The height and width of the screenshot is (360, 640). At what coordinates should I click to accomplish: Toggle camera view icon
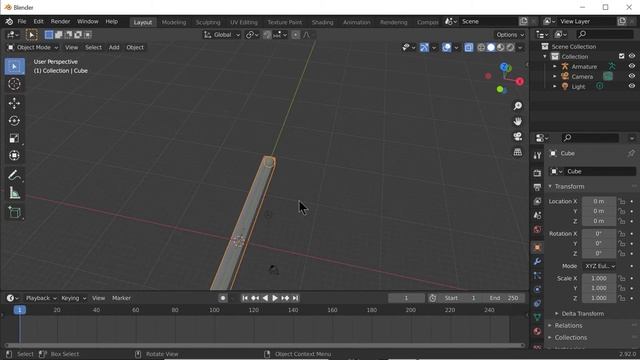click(518, 136)
